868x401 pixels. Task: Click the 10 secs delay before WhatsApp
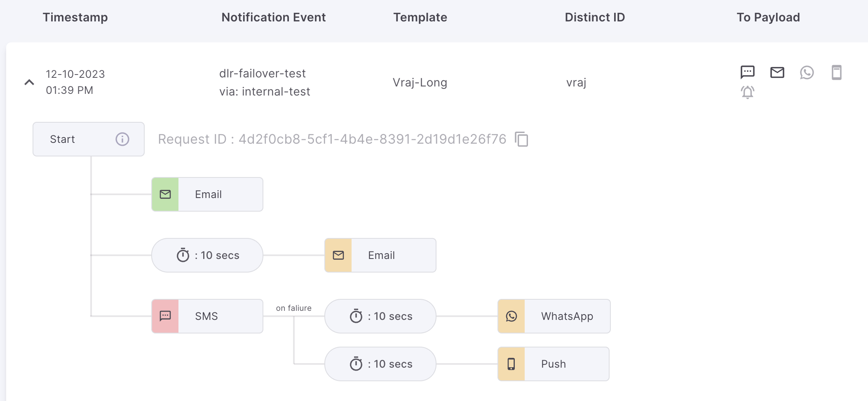click(x=380, y=316)
